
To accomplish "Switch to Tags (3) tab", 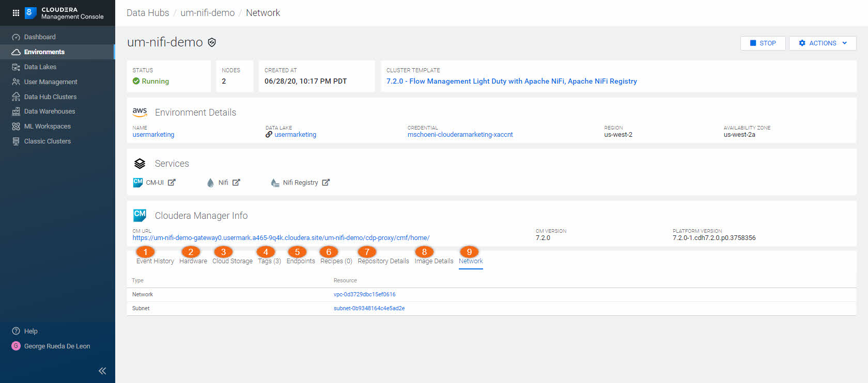I will click(270, 261).
